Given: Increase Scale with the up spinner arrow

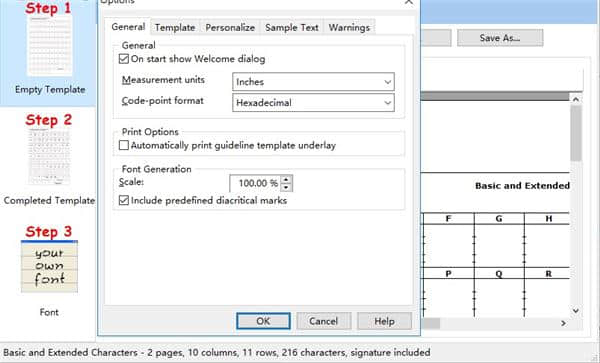Looking at the screenshot, I should pyautogui.click(x=286, y=179).
